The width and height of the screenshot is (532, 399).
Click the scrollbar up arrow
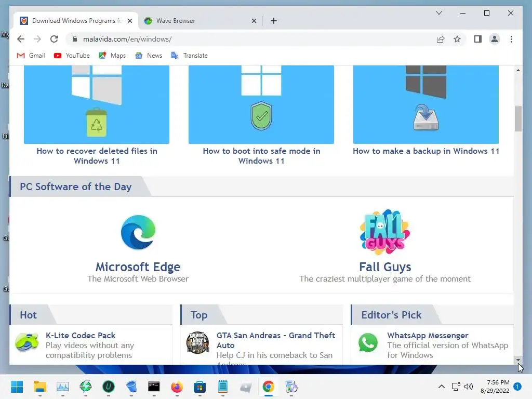tap(518, 70)
